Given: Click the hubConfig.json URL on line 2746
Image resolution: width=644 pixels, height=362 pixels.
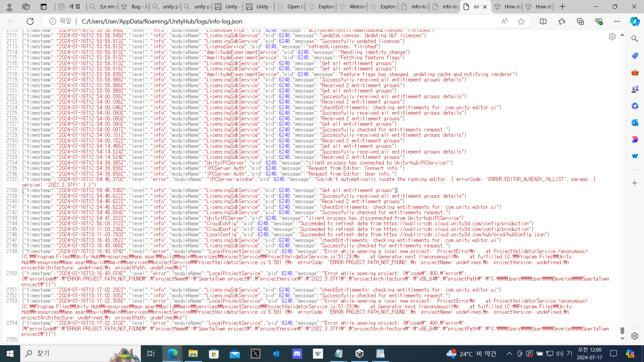Looking at the screenshot, I should click(465, 235).
